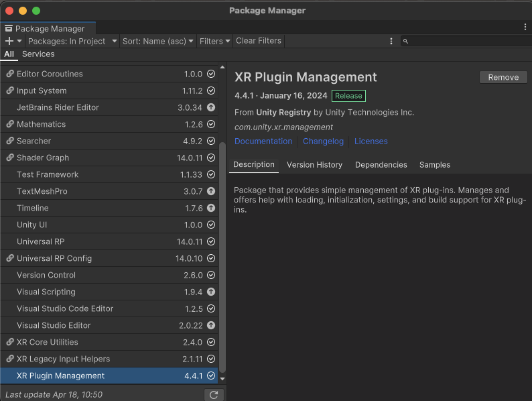Click Input System dependency link icon
This screenshot has width=532, height=401.
tap(10, 91)
